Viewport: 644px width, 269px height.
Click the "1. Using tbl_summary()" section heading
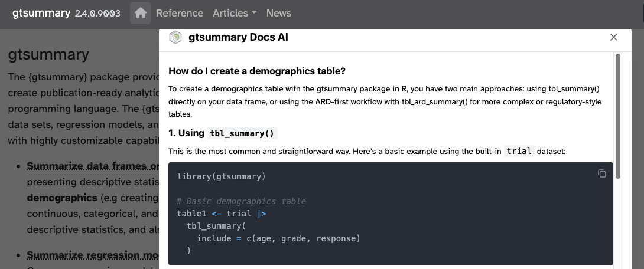click(x=223, y=133)
